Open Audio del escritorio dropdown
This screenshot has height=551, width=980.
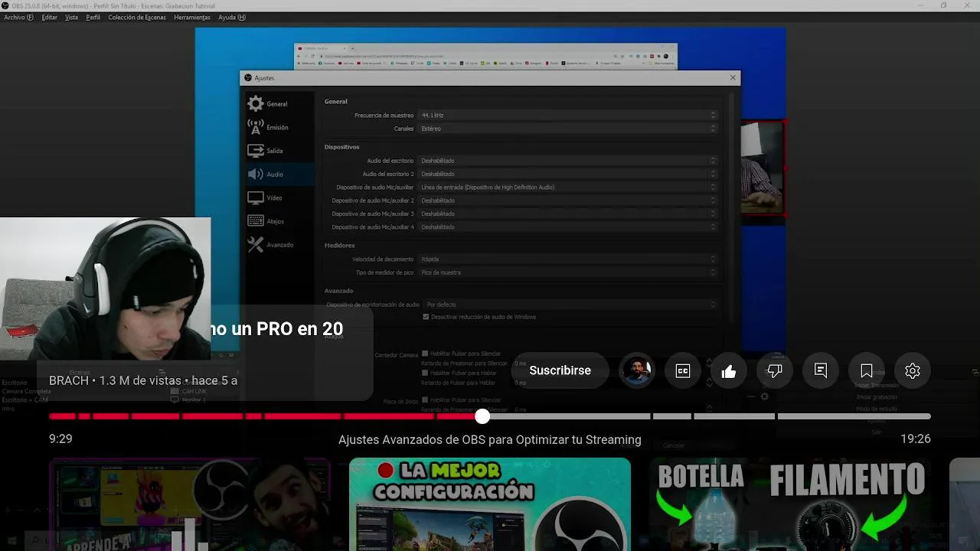(567, 161)
